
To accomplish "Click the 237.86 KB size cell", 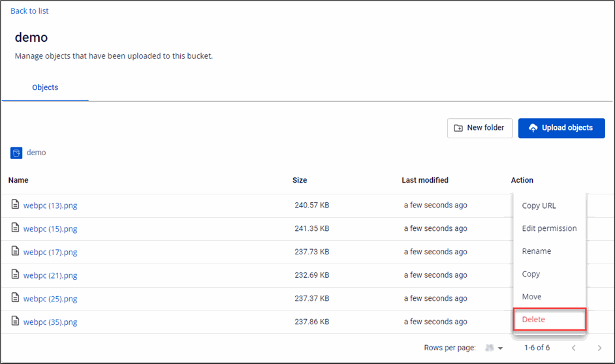I will 312,322.
